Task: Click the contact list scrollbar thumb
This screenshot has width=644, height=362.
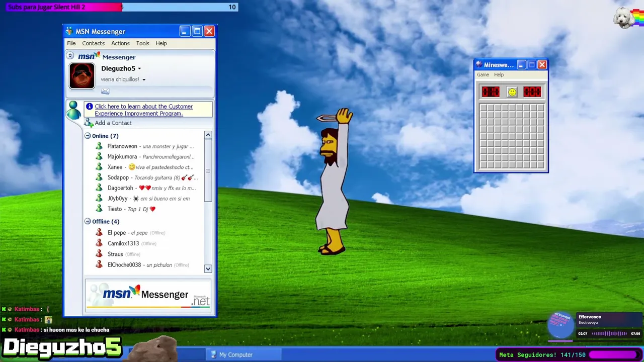Action: (208, 171)
